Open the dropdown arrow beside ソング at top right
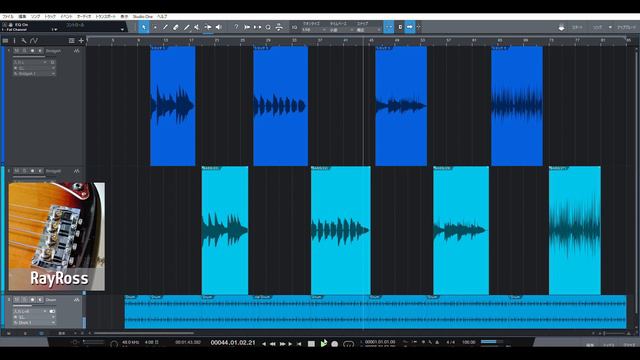 click(610, 27)
